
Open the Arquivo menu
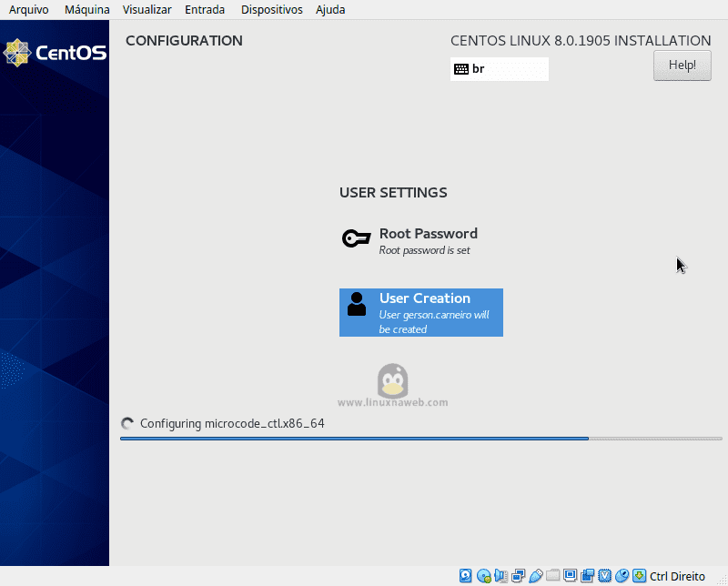[x=28, y=10]
